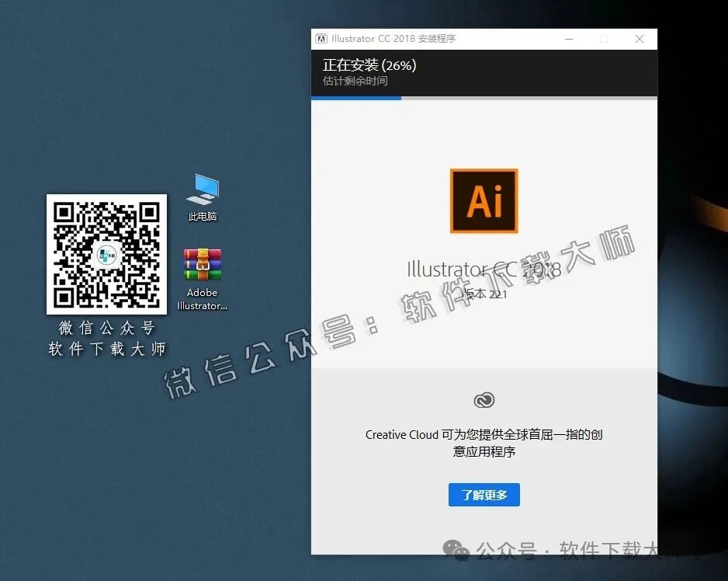Click the blue installation progress bar
Image resolution: width=728 pixels, height=581 pixels.
355,99
